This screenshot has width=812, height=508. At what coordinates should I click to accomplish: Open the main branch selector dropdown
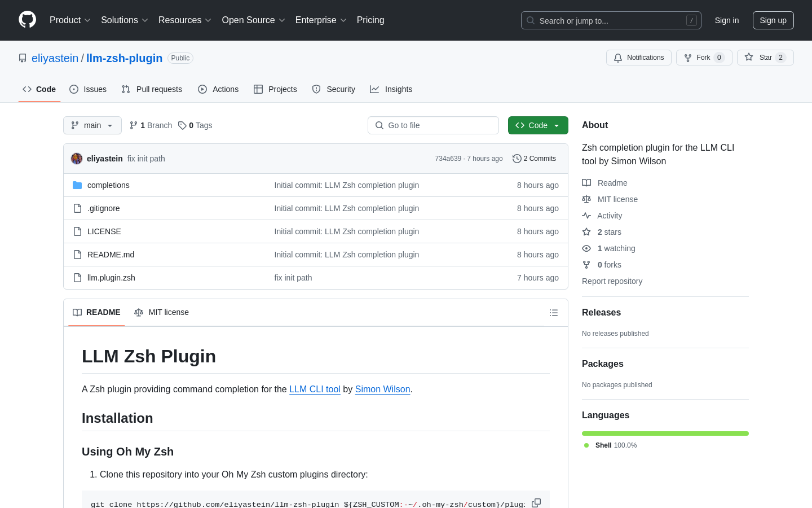click(x=92, y=125)
